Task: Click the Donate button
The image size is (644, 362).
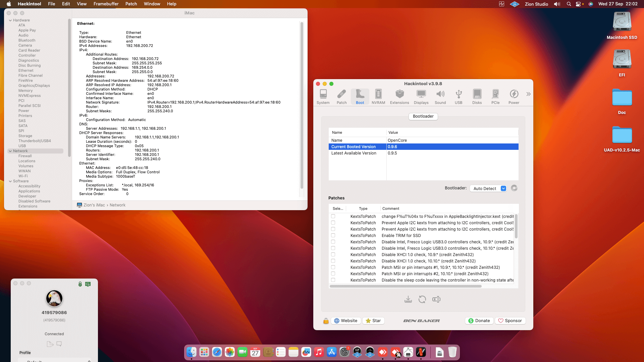Action: 479,321
